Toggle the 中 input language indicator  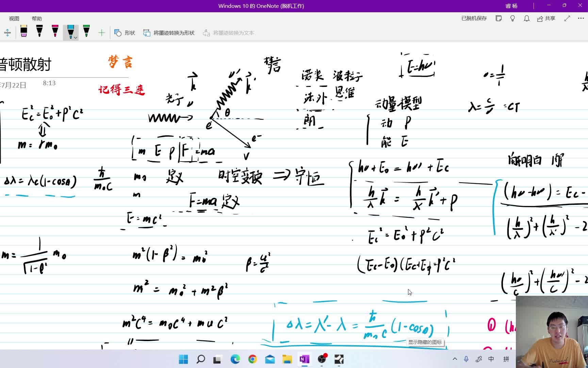click(x=491, y=359)
